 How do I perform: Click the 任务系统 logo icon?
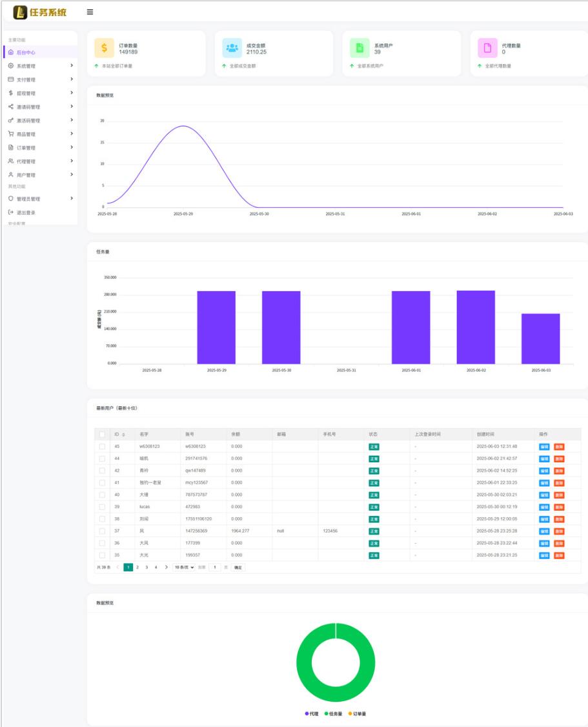[20, 12]
